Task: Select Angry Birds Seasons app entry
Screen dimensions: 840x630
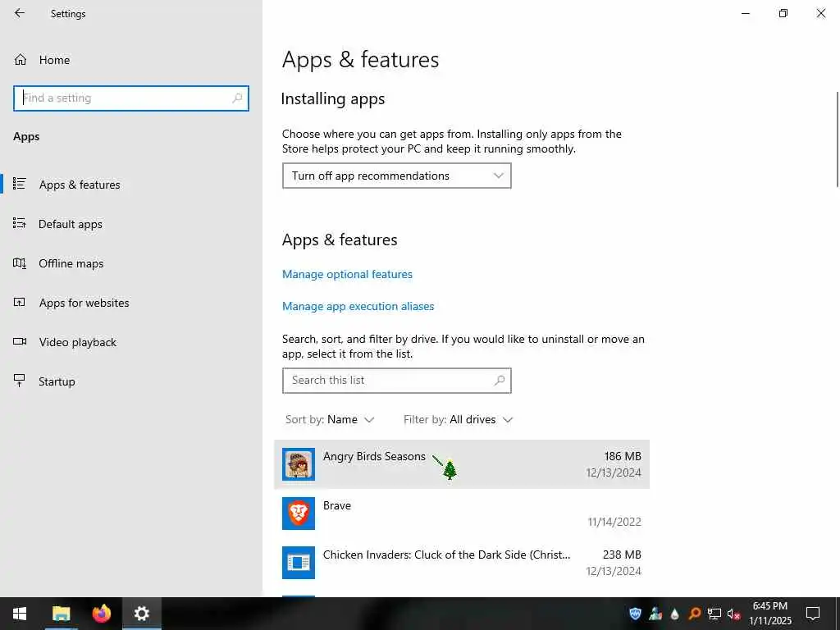Action: [x=462, y=464]
